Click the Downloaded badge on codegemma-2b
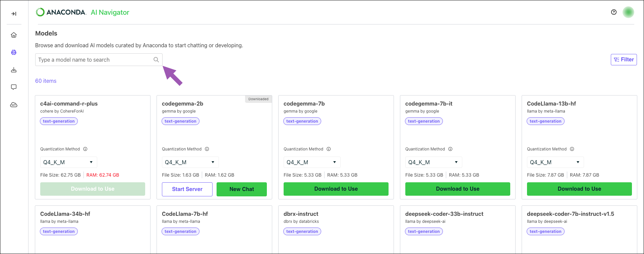The width and height of the screenshot is (644, 254). [258, 99]
